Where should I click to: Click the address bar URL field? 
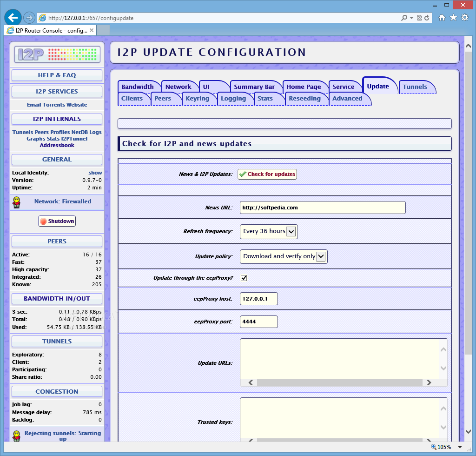218,18
